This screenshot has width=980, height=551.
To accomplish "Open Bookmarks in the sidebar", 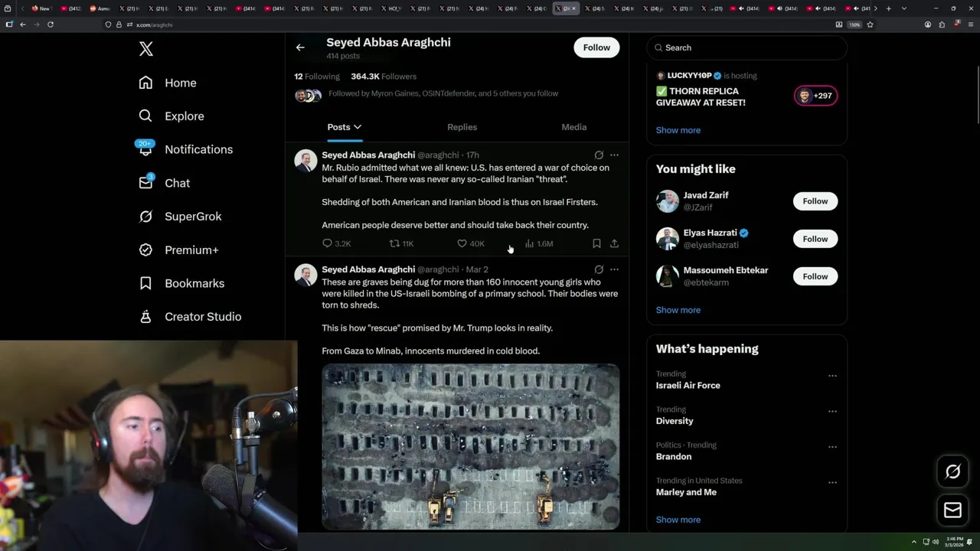I will [x=181, y=283].
